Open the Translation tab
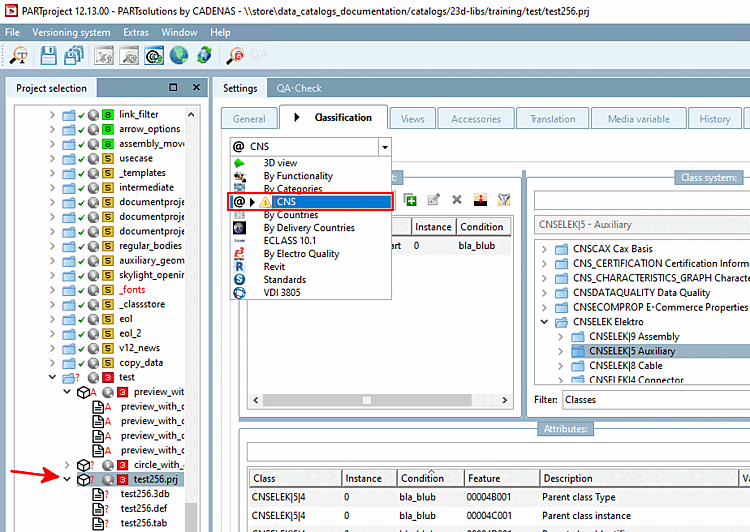The width and height of the screenshot is (750, 532). [552, 119]
